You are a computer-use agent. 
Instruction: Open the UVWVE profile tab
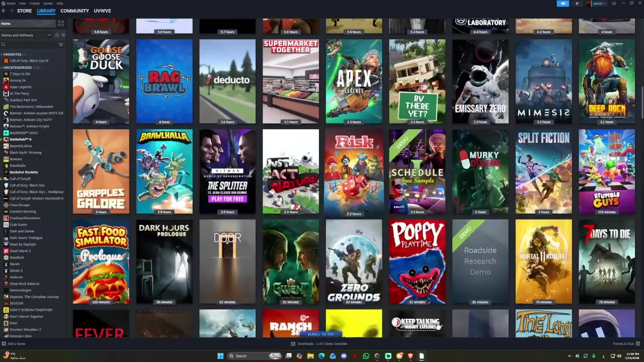[x=102, y=11]
